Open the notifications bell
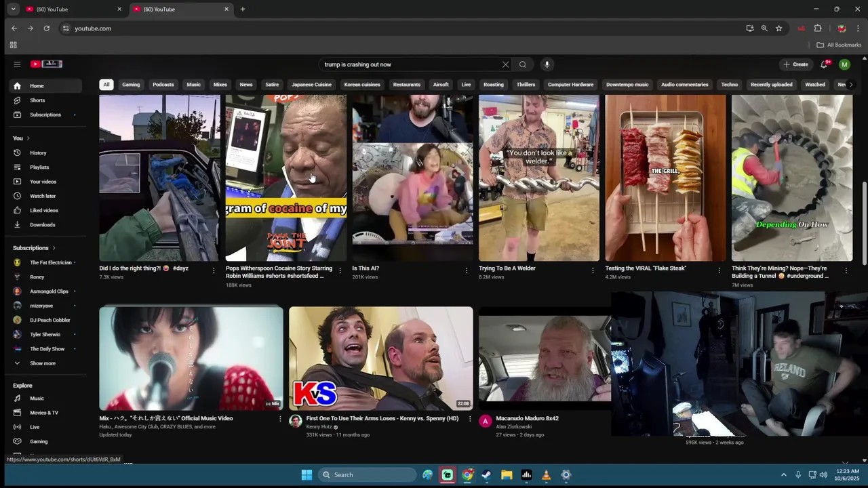868x488 pixels. pyautogui.click(x=824, y=64)
